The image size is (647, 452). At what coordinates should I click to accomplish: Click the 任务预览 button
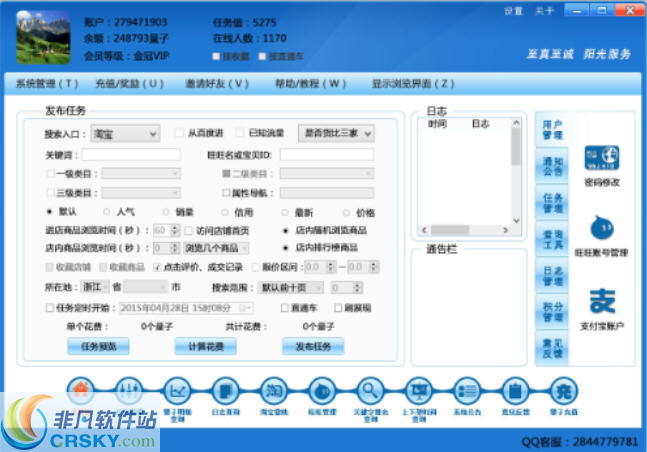point(98,346)
